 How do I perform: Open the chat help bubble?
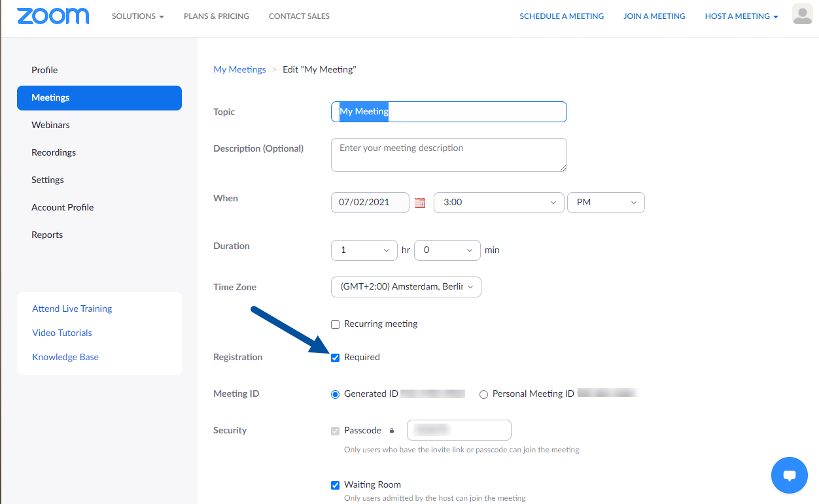[x=790, y=475]
